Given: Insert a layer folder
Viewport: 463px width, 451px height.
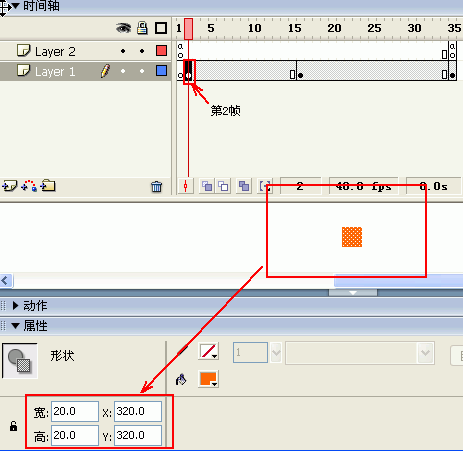Looking at the screenshot, I should pyautogui.click(x=48, y=186).
